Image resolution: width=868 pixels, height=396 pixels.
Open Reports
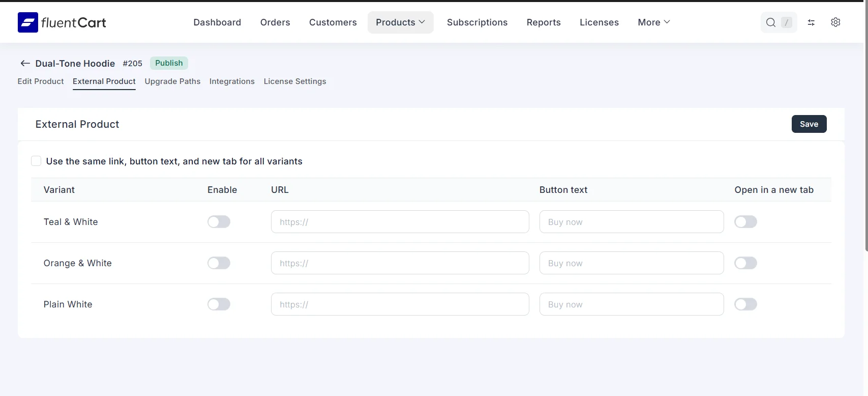coord(544,22)
